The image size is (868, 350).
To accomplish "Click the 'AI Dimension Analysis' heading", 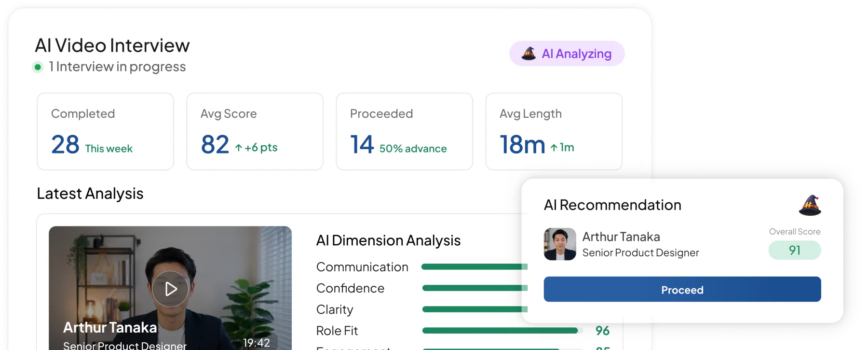I will 388,240.
